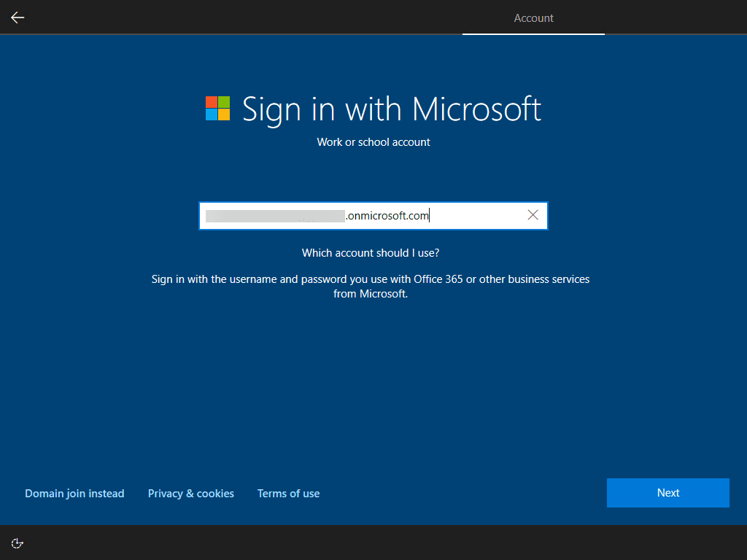This screenshot has width=747, height=560.
Task: Click the Account header label
Action: [533, 17]
